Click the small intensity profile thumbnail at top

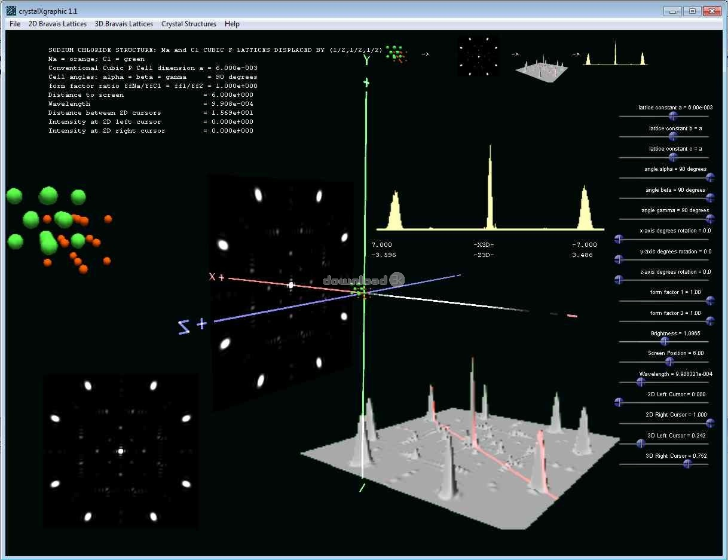[x=616, y=54]
